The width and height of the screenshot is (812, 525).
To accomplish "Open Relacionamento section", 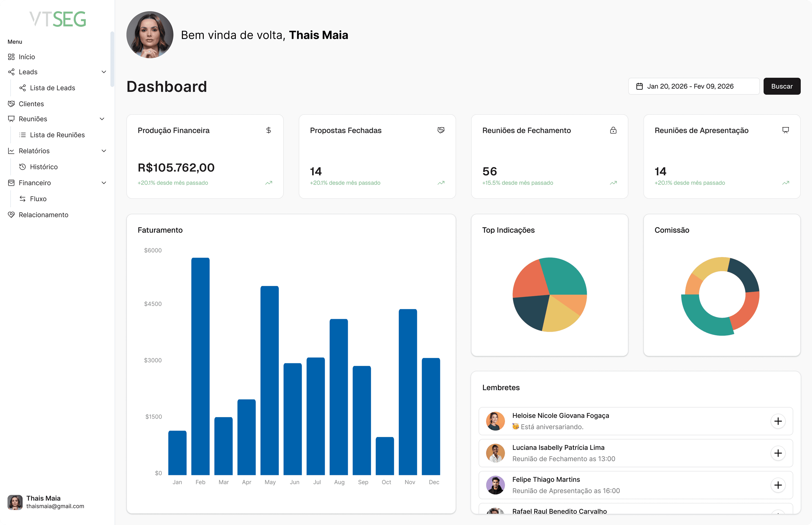I will [x=44, y=215].
